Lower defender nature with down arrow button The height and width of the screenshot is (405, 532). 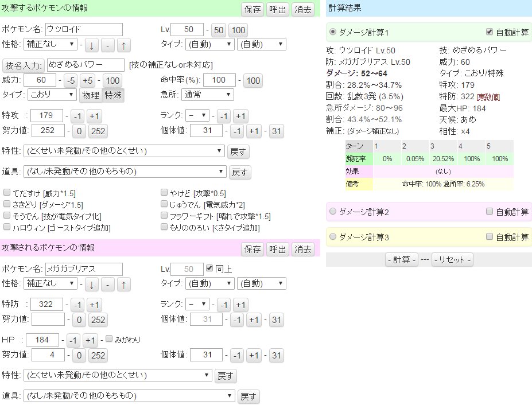(x=92, y=285)
